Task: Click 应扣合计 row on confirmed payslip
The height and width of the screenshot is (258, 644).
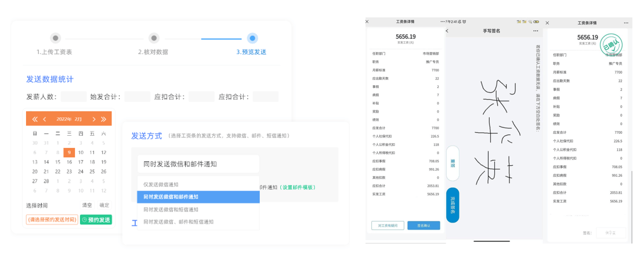Action: coord(587,192)
